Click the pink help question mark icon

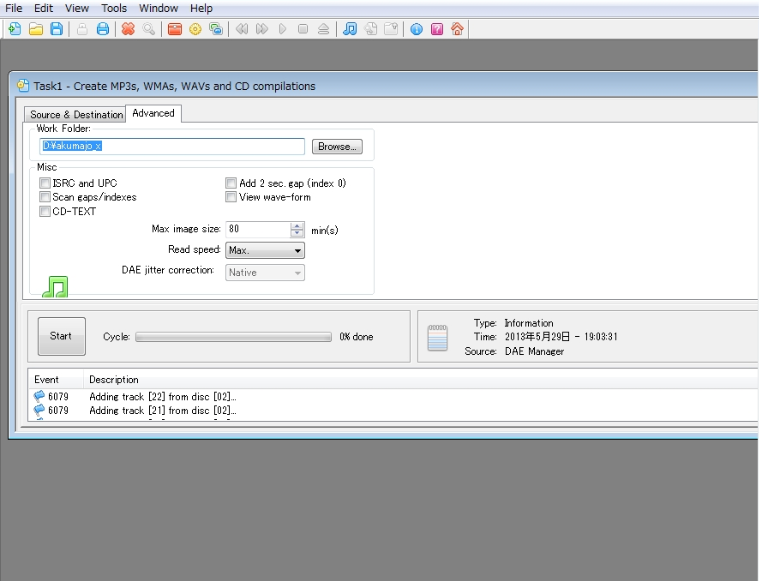[x=437, y=29]
